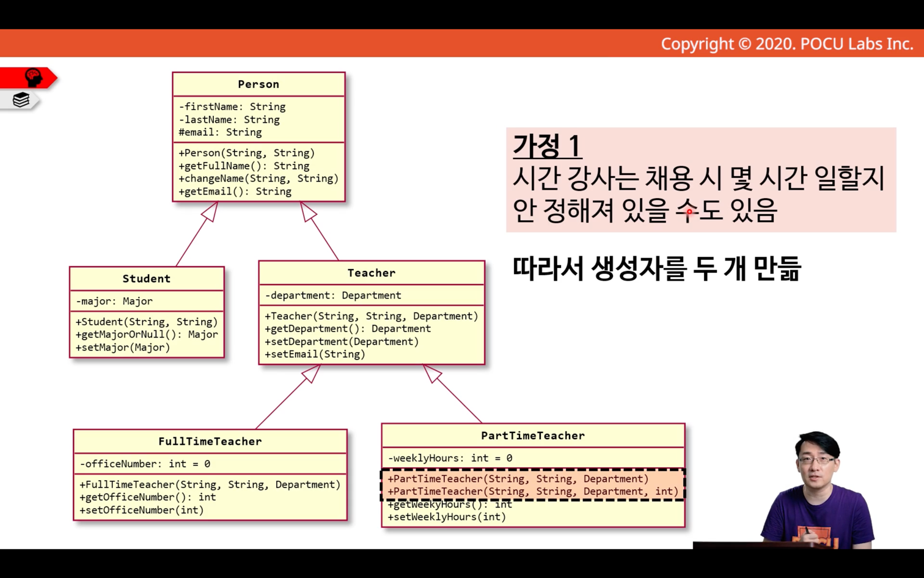Viewport: 924px width, 578px height.
Task: Click the red cursor dot in pink box
Action: pyautogui.click(x=689, y=212)
